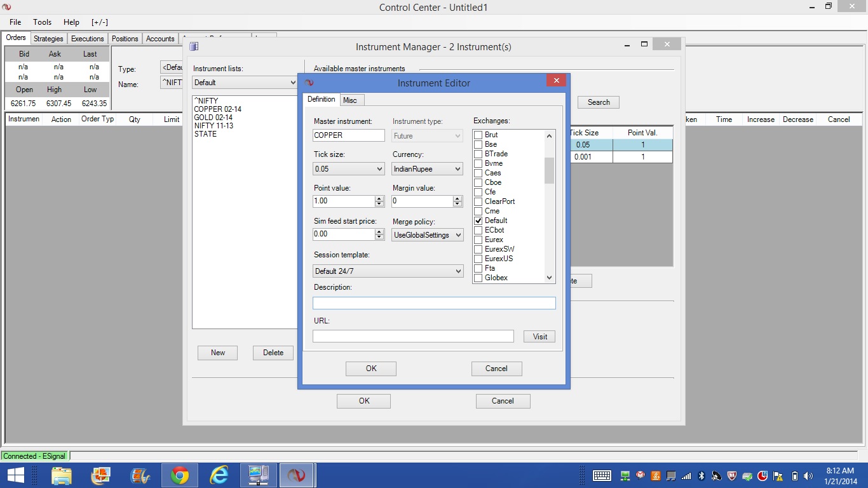Switch to the Misc tab
Image resolution: width=868 pixels, height=488 pixels.
(350, 100)
